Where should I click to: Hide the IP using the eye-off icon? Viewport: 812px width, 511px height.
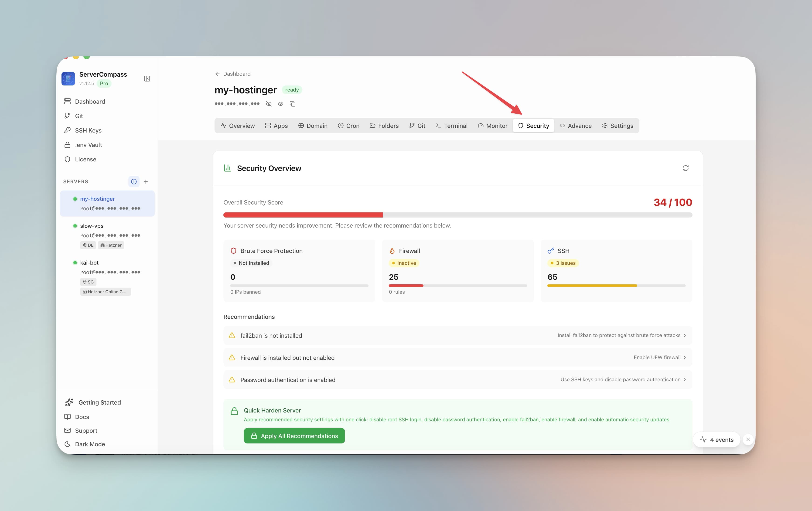268,104
